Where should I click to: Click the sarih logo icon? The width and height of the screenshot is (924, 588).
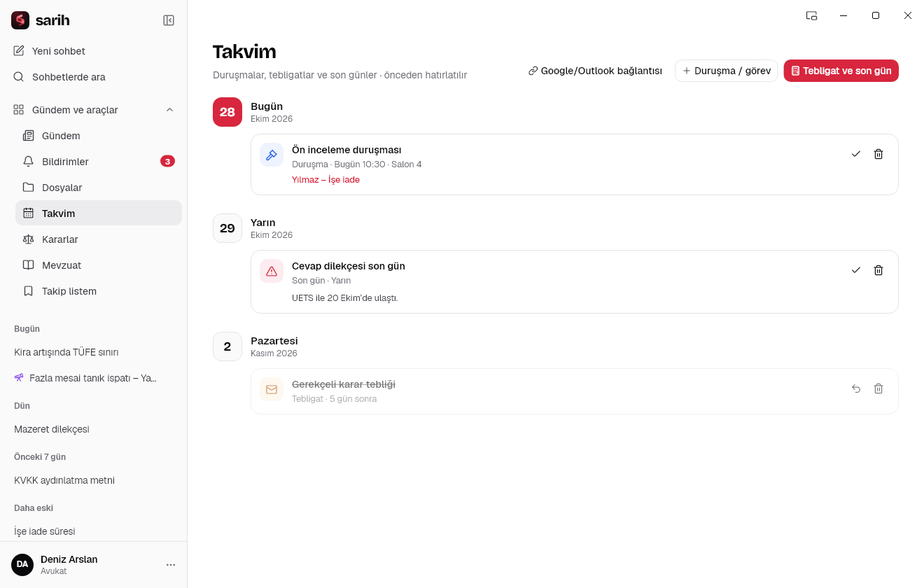pyautogui.click(x=20, y=20)
